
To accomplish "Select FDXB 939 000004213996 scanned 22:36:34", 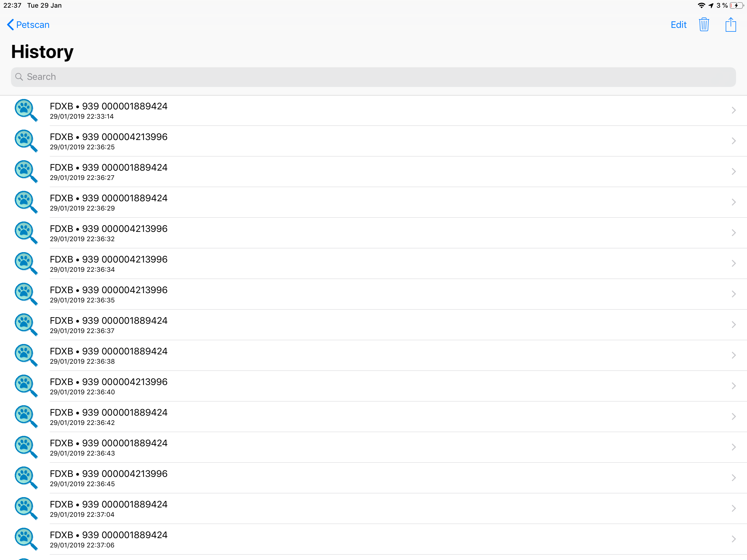I will pos(373,263).
